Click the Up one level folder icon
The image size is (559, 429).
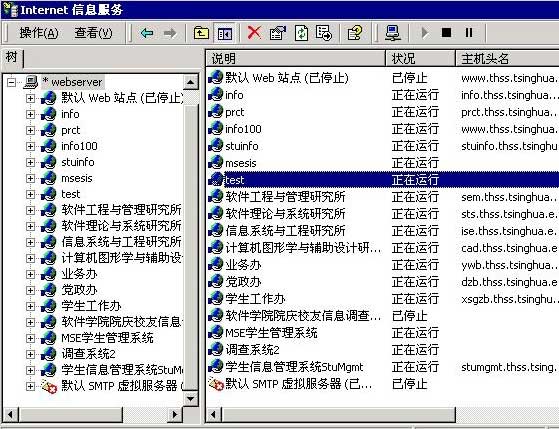pos(201,33)
